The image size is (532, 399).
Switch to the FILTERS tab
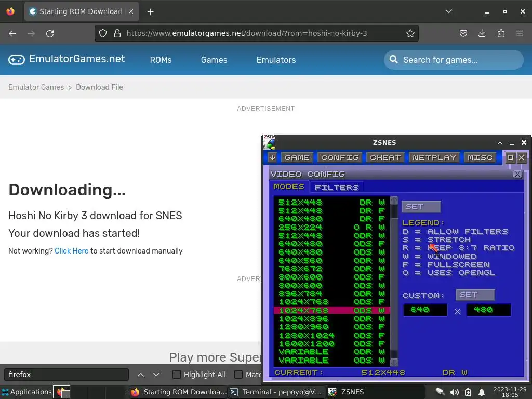[x=336, y=187]
